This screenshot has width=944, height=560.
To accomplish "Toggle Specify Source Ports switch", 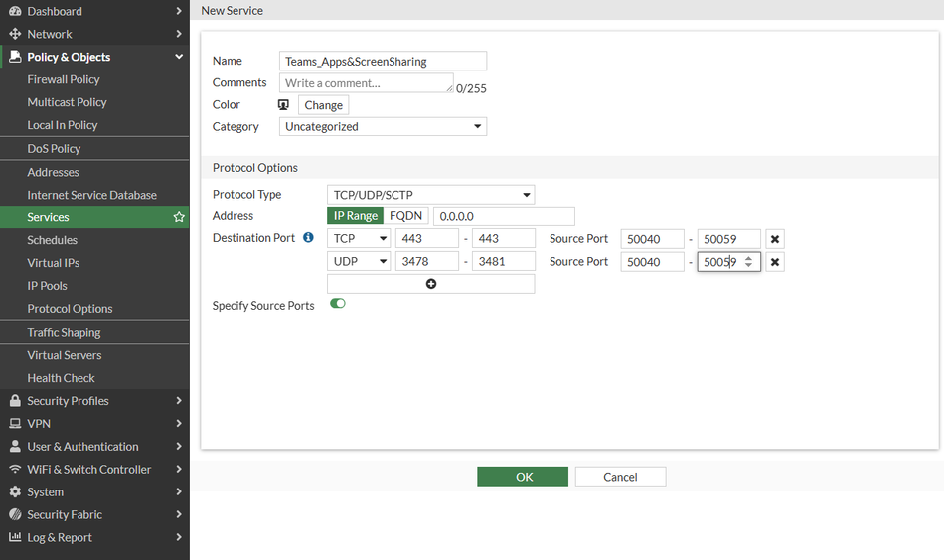I will point(338,303).
